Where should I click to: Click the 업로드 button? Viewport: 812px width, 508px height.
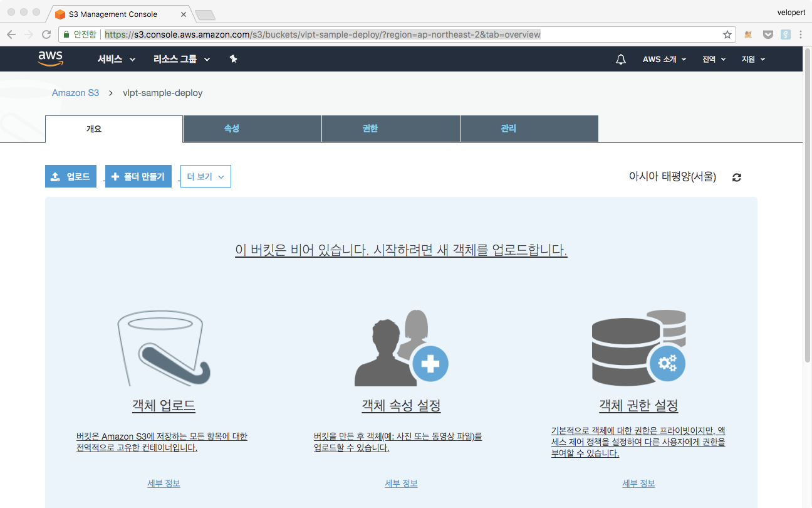tap(71, 176)
